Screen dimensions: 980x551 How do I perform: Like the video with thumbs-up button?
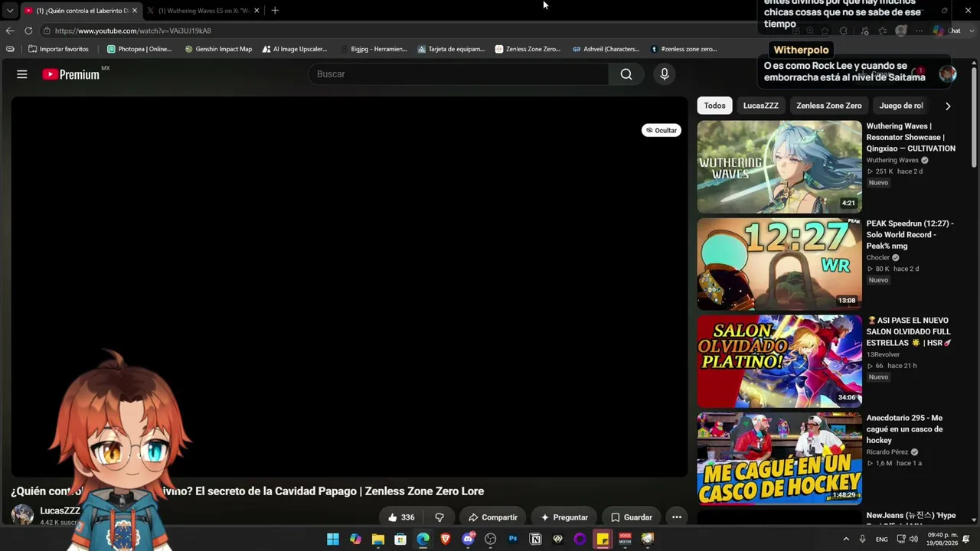coord(402,517)
